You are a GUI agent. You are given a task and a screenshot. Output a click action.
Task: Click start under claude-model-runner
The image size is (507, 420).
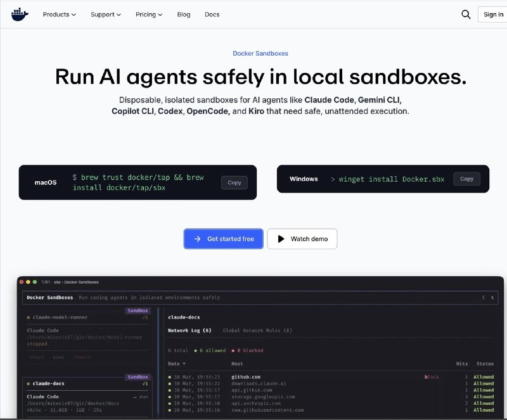[37, 357]
